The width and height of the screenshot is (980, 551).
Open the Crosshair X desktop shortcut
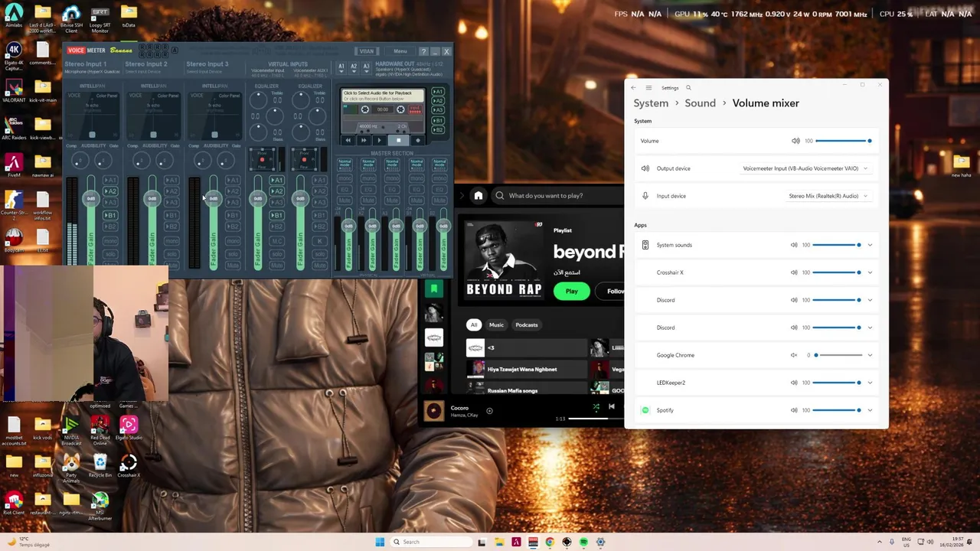[x=129, y=465]
